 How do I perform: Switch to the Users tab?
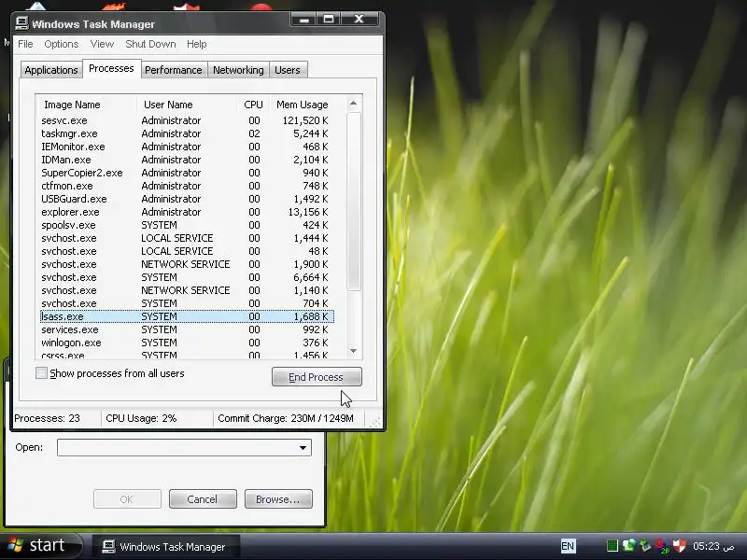pos(288,71)
